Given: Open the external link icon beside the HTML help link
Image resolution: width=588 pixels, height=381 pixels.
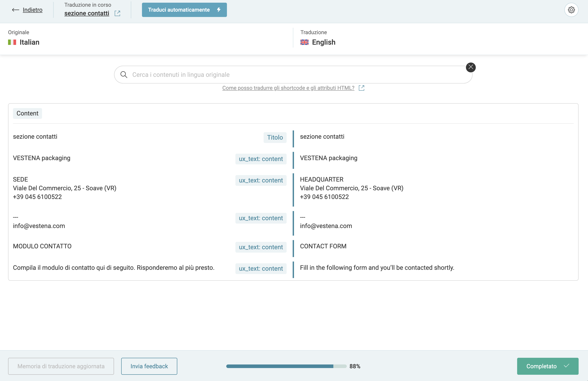Looking at the screenshot, I should click(361, 88).
